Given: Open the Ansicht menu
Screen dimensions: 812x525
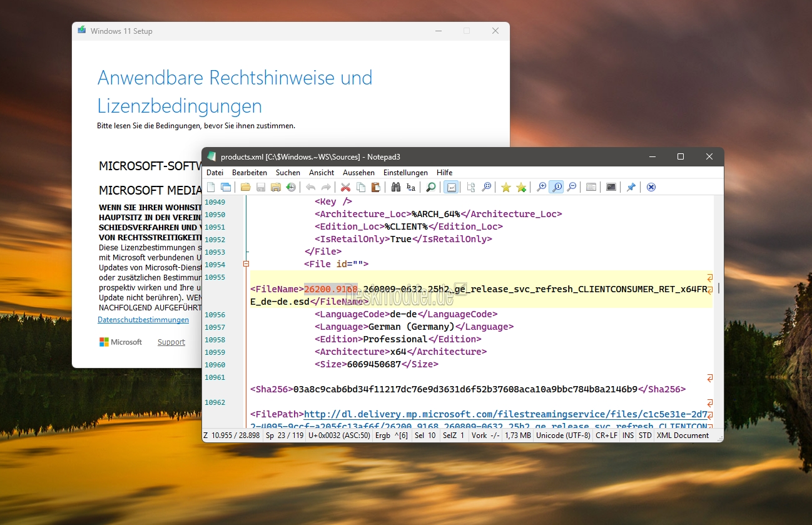Looking at the screenshot, I should point(322,173).
